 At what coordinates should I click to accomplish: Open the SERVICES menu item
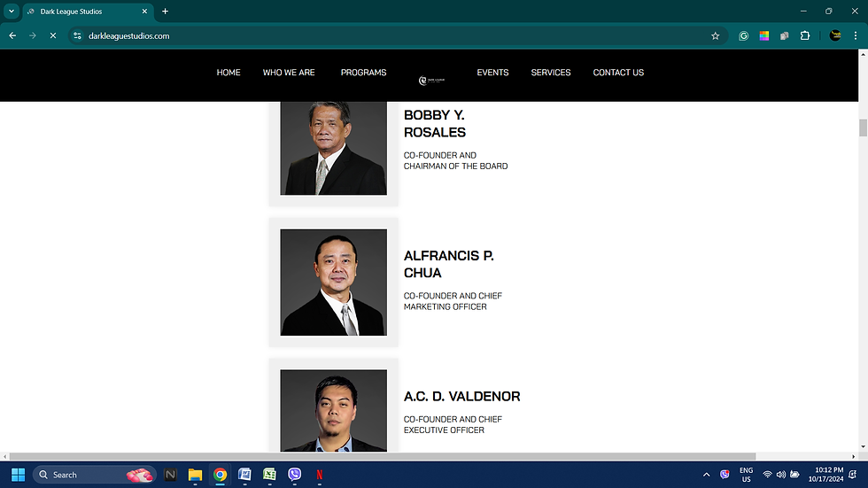[x=550, y=73]
